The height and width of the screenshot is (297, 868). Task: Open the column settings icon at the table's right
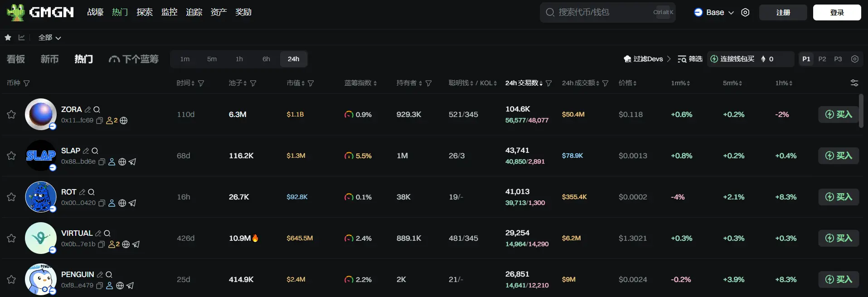pos(854,83)
